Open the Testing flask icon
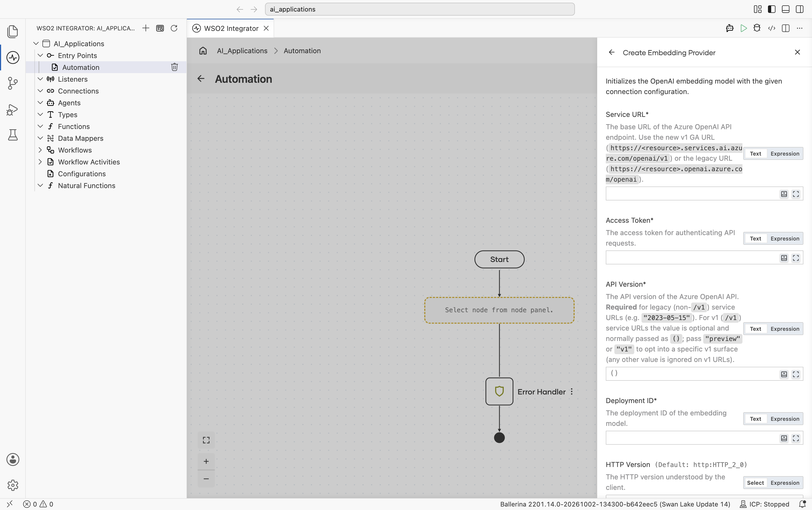The width and height of the screenshot is (812, 510). 13,135
